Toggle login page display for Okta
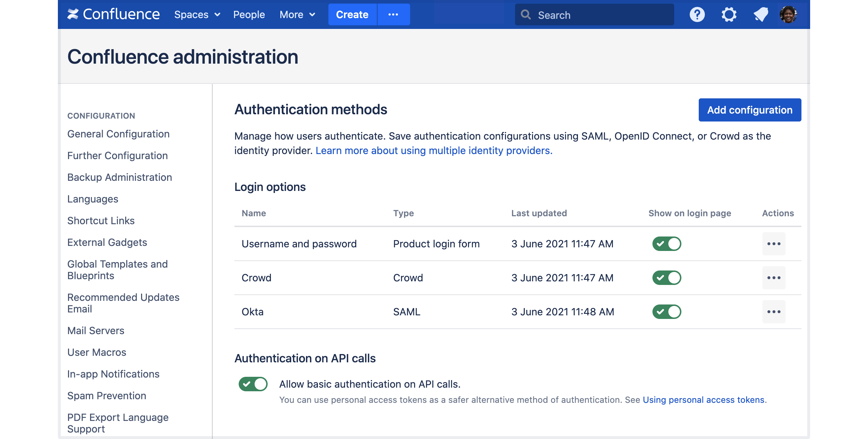 pyautogui.click(x=667, y=312)
